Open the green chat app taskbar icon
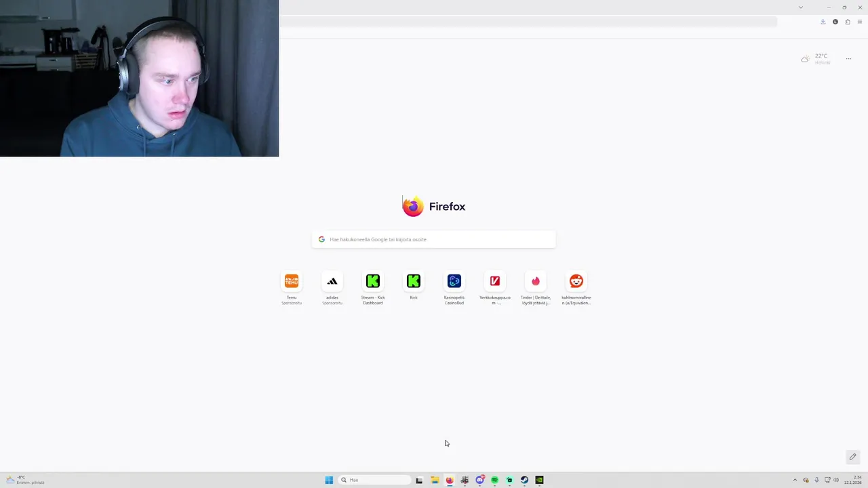This screenshot has height=488, width=868. [509, 480]
